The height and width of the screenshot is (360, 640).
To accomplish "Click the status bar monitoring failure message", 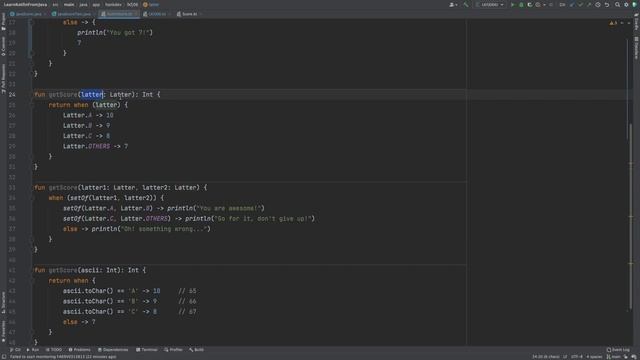I will [63, 357].
